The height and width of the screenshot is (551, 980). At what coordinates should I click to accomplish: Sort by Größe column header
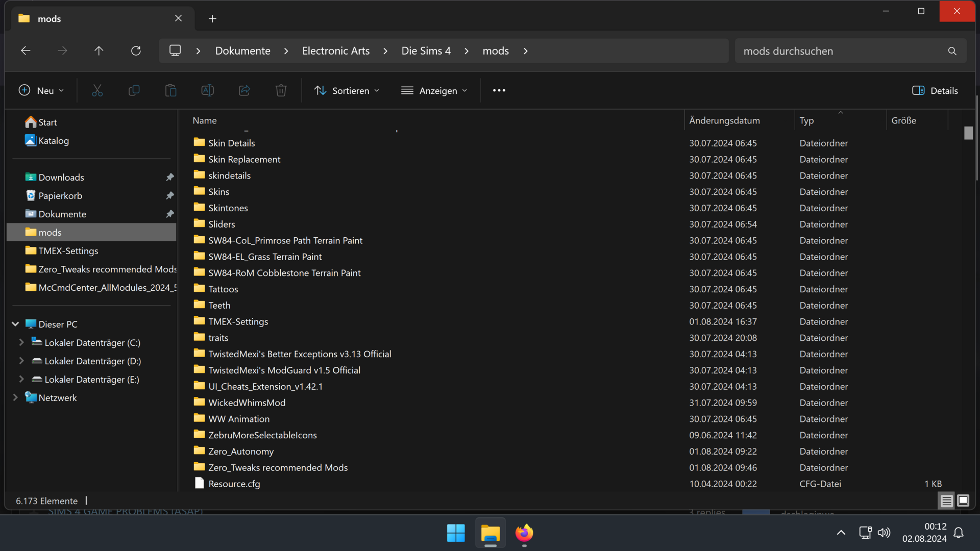click(x=903, y=120)
